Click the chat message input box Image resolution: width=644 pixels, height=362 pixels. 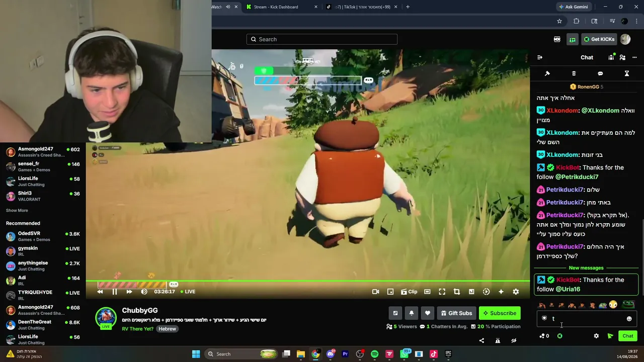click(x=586, y=318)
